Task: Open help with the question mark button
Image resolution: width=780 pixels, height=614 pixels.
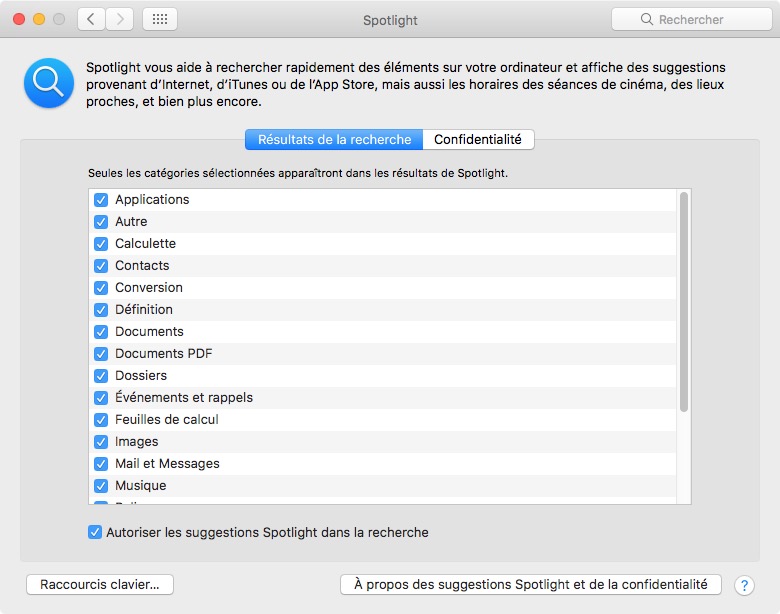Action: (x=744, y=585)
